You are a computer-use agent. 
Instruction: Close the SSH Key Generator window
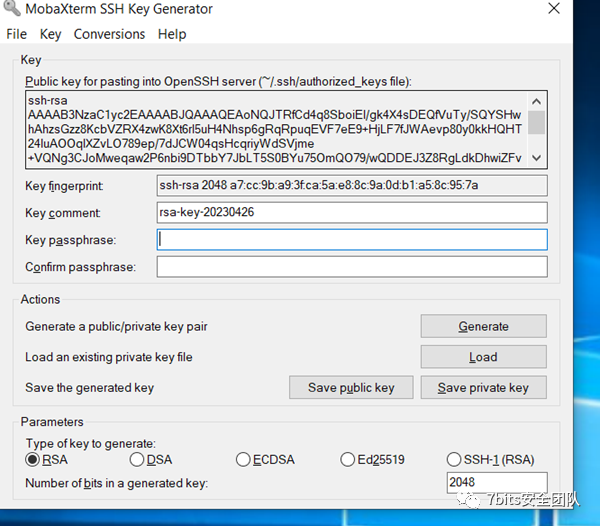(554, 8)
